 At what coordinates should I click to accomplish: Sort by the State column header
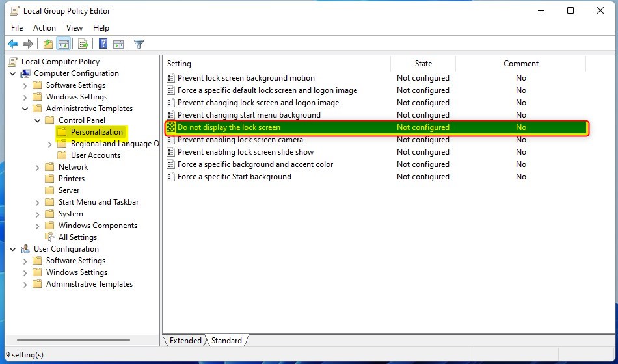coord(423,64)
